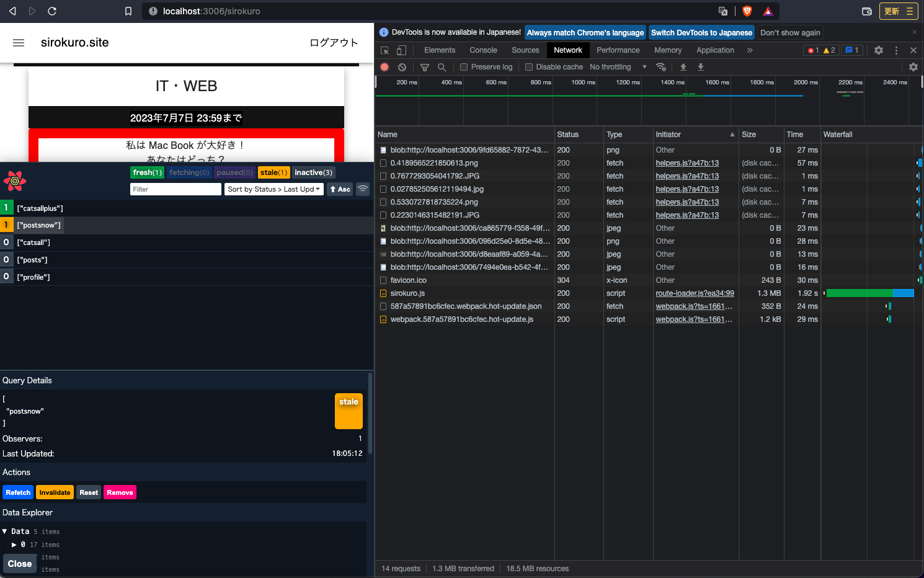Import a HAR file

coord(683,67)
